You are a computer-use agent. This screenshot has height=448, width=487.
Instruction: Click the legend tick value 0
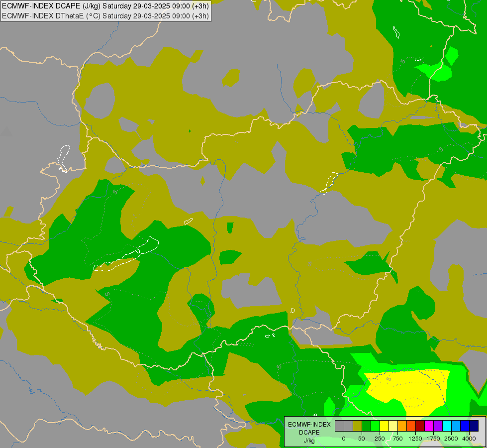click(x=344, y=439)
